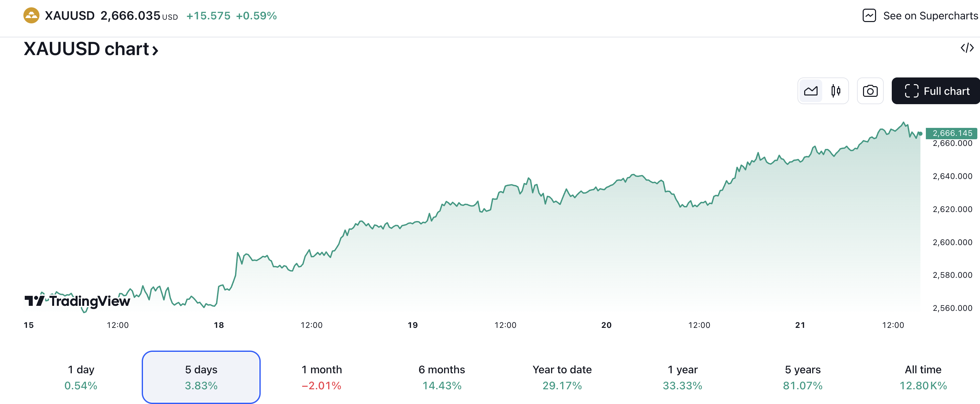The height and width of the screenshot is (404, 980).
Task: Open Full chart view
Action: pyautogui.click(x=936, y=91)
